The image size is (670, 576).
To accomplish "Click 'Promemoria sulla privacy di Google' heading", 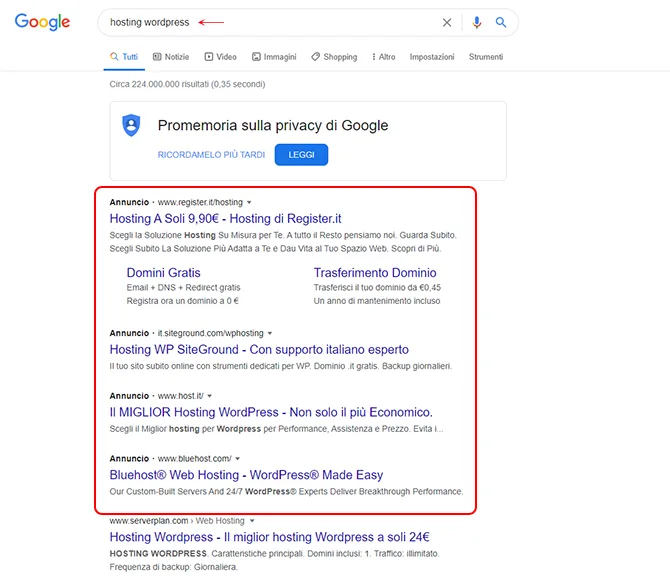I will 273,125.
